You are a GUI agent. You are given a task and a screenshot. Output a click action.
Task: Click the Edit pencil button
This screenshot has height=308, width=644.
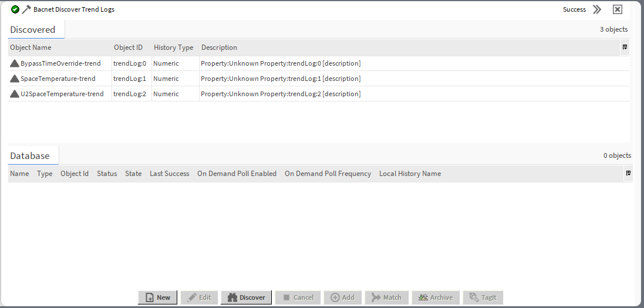pos(199,297)
